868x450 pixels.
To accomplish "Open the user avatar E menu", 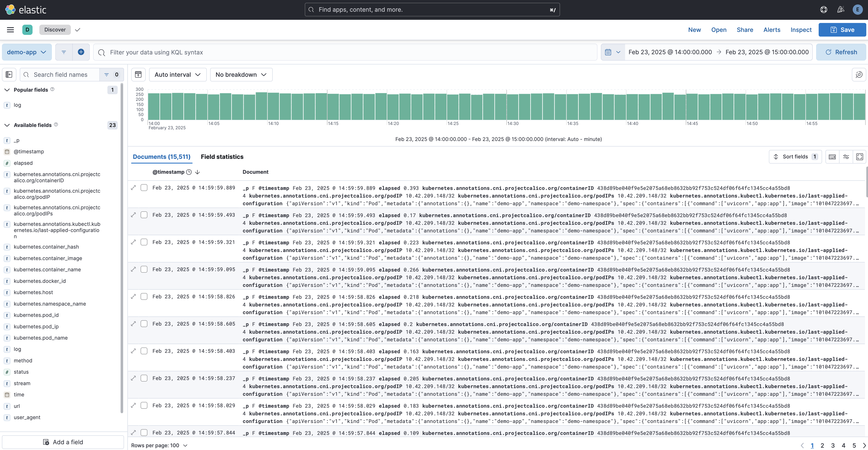I will (x=857, y=10).
